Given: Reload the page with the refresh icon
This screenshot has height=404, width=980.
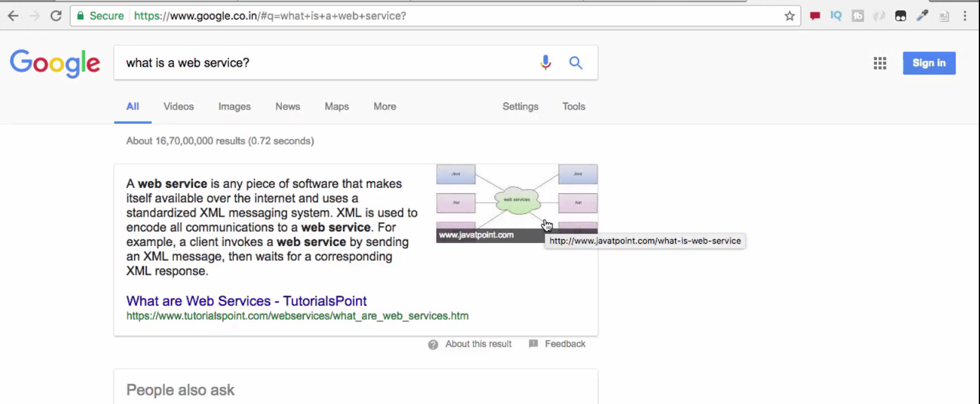Looking at the screenshot, I should tap(56, 16).
